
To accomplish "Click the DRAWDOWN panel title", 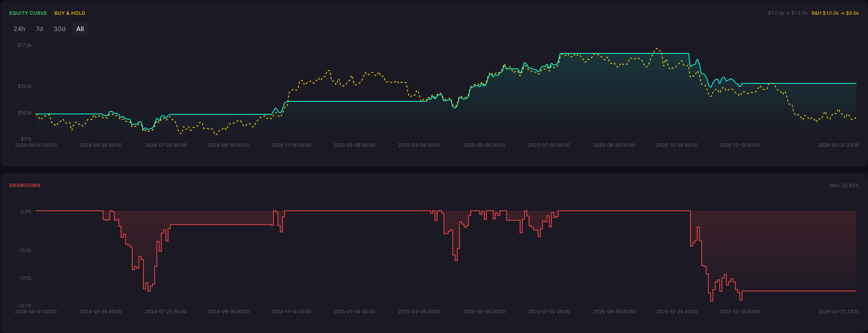I will 24,185.
